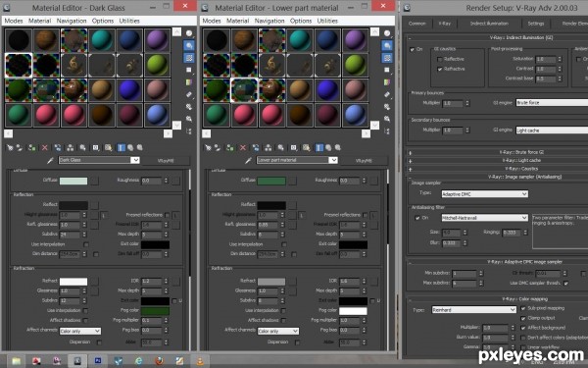Click eyedropper Pick Material icon beside Dark Glass name
The image size is (588, 368).
(x=50, y=160)
